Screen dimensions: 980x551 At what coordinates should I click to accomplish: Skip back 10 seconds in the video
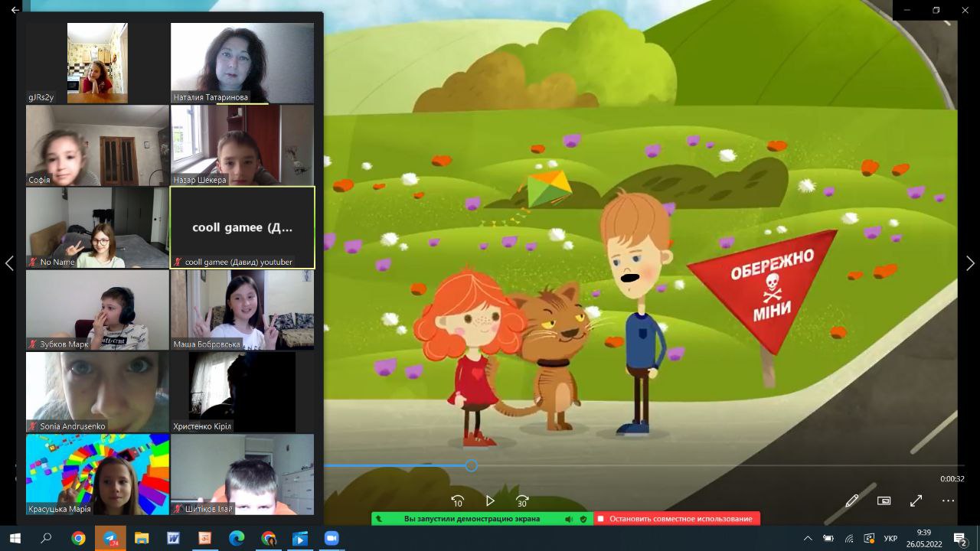click(x=457, y=501)
